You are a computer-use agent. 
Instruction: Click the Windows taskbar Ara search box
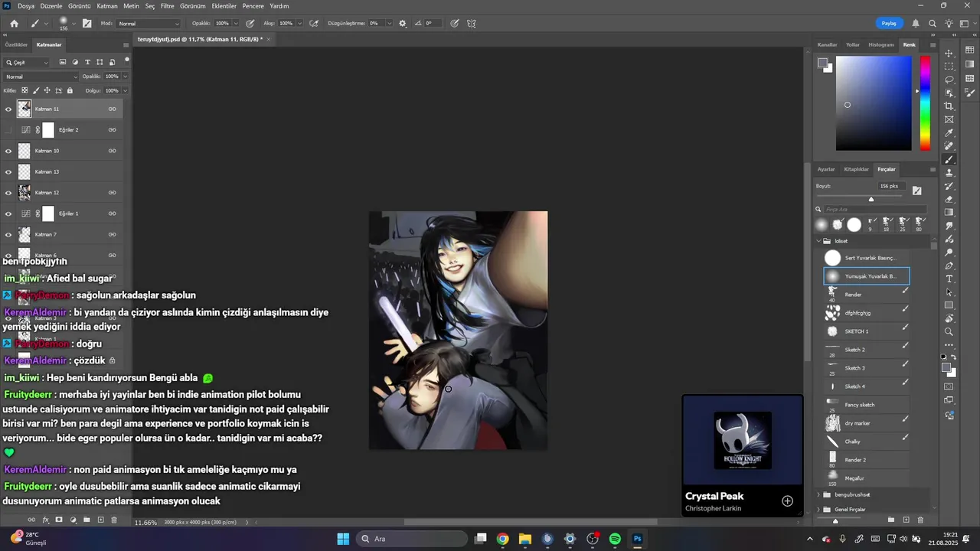point(410,539)
